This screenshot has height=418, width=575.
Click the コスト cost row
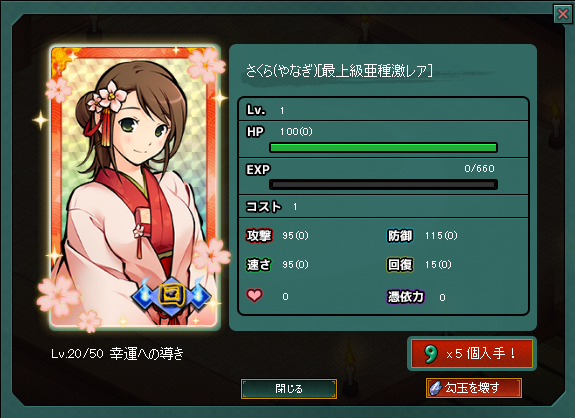[383, 206]
